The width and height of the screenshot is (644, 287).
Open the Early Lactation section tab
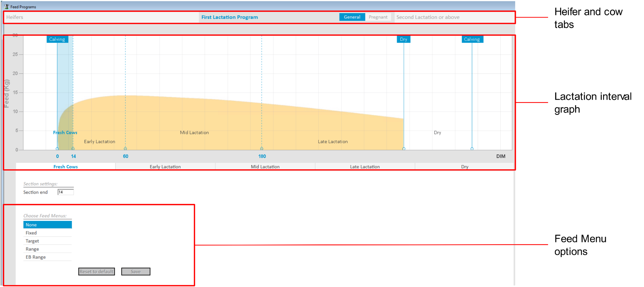165,167
